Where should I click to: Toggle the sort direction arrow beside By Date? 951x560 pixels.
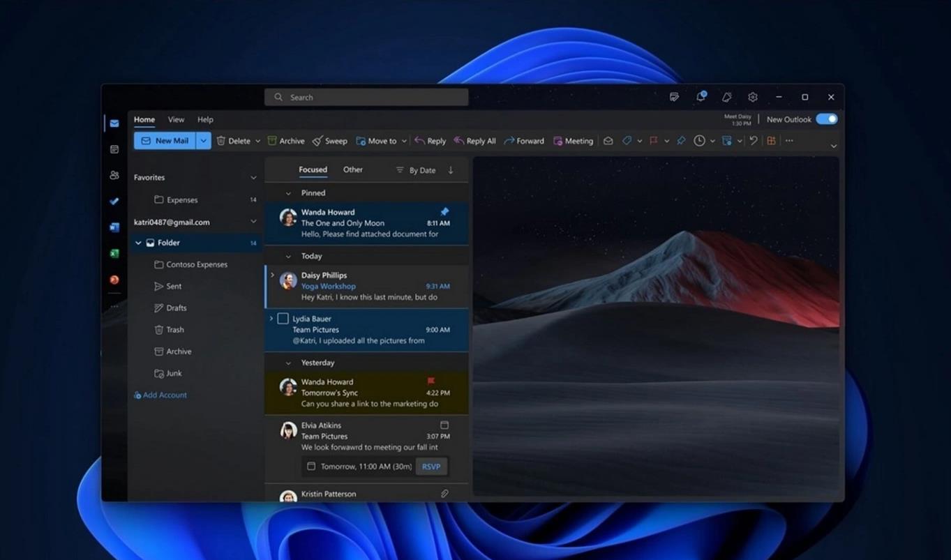[451, 170]
